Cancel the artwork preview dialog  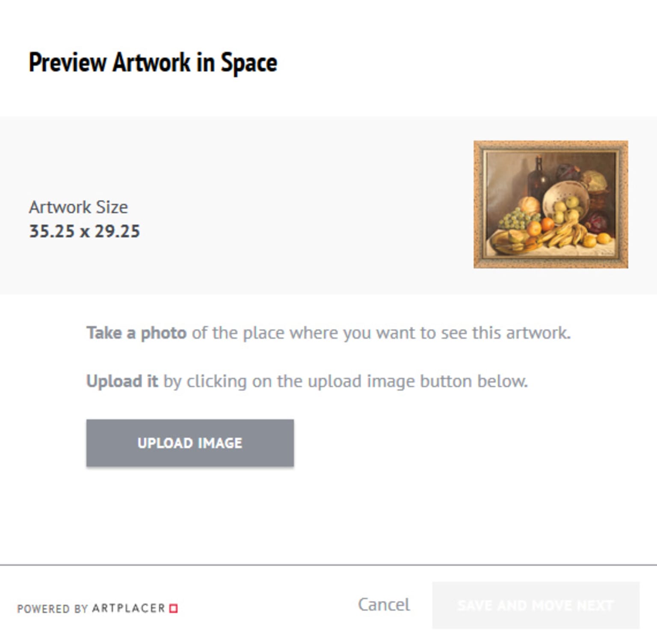pos(384,605)
